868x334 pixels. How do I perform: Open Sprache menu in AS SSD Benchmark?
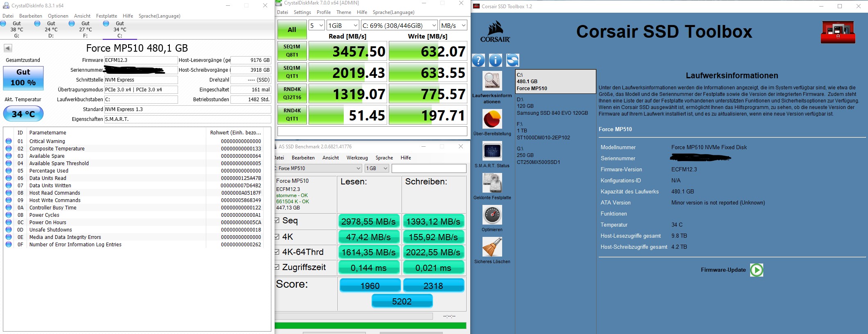click(x=384, y=158)
